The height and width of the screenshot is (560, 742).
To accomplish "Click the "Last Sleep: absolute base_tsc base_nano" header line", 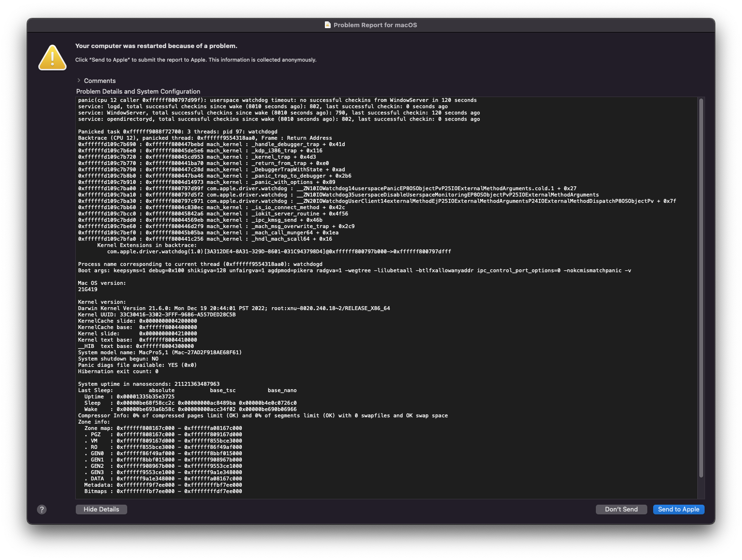I will (x=187, y=391).
